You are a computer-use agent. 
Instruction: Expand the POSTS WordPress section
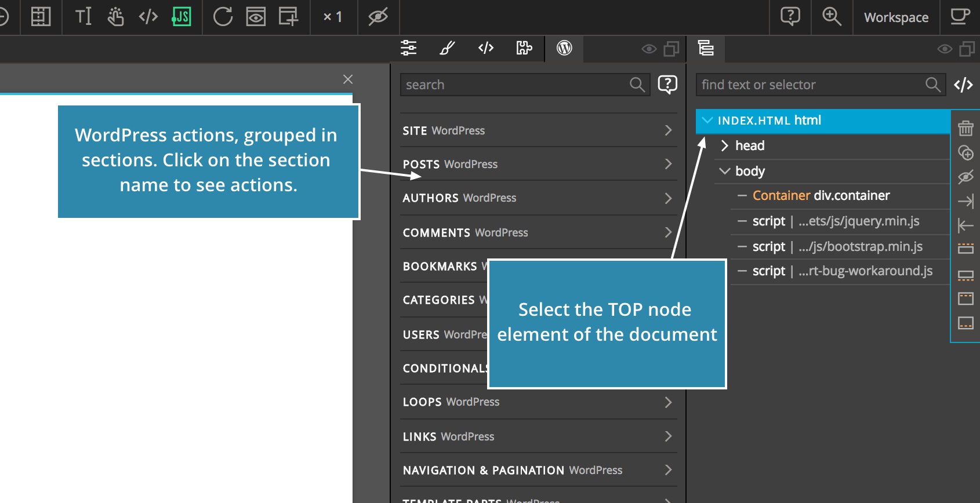(539, 164)
